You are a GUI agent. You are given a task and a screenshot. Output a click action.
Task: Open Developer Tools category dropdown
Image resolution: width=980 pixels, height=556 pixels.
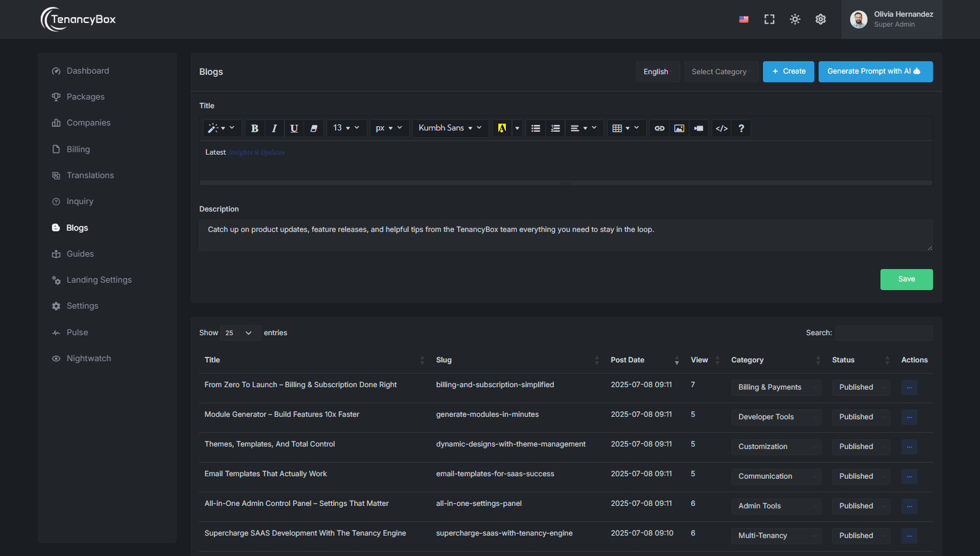777,417
